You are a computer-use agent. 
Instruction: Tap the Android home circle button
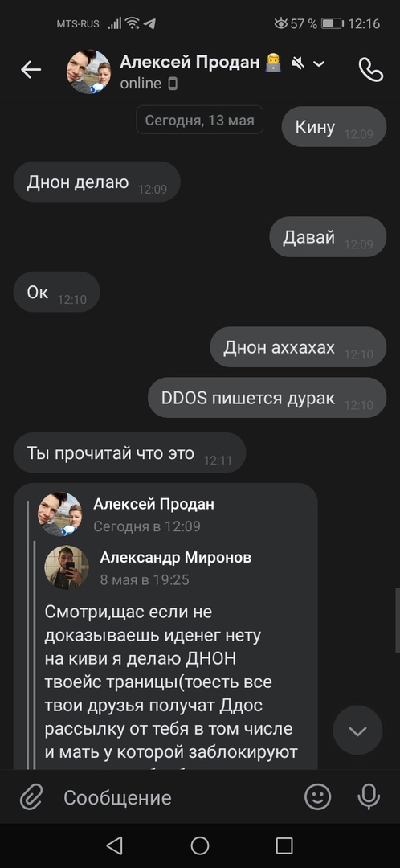click(200, 845)
